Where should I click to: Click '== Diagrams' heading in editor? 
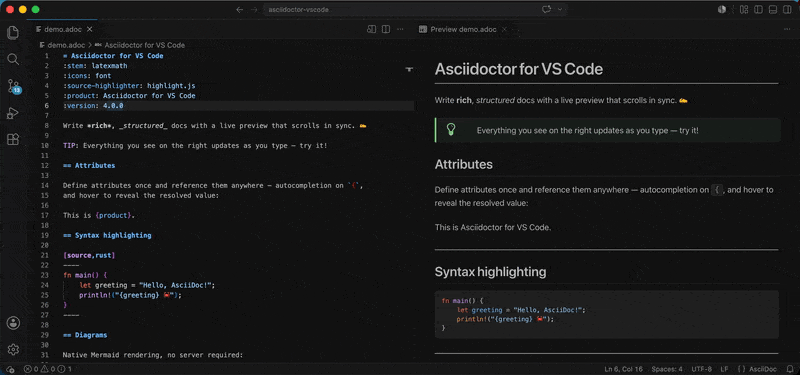pyautogui.click(x=85, y=335)
